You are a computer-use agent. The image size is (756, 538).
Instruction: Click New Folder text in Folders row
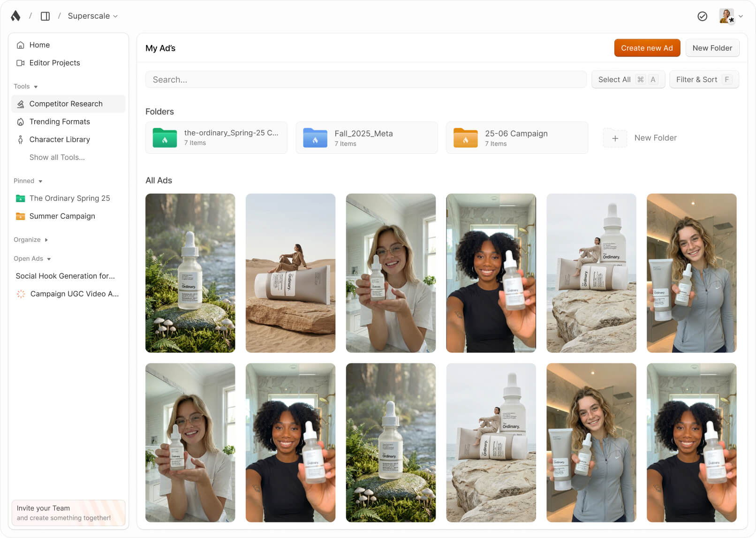pyautogui.click(x=655, y=138)
